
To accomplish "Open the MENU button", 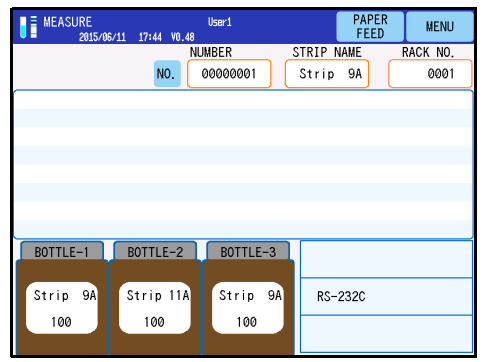I will (x=440, y=27).
